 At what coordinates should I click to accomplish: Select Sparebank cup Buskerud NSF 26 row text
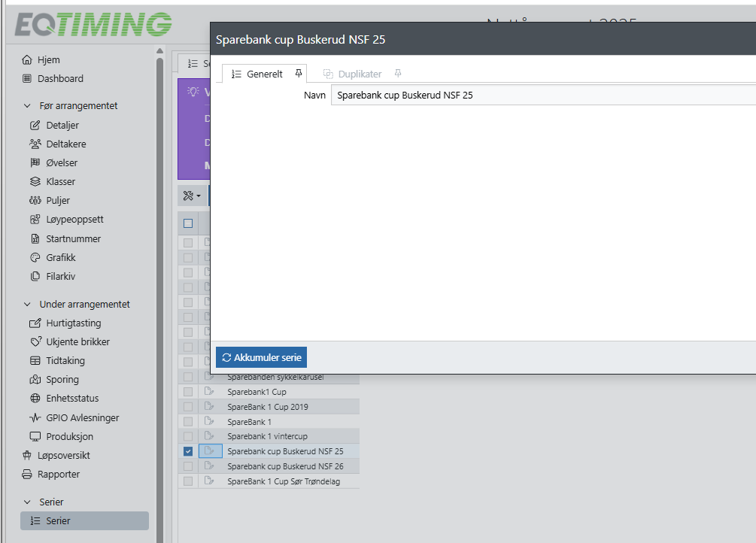pyautogui.click(x=285, y=466)
